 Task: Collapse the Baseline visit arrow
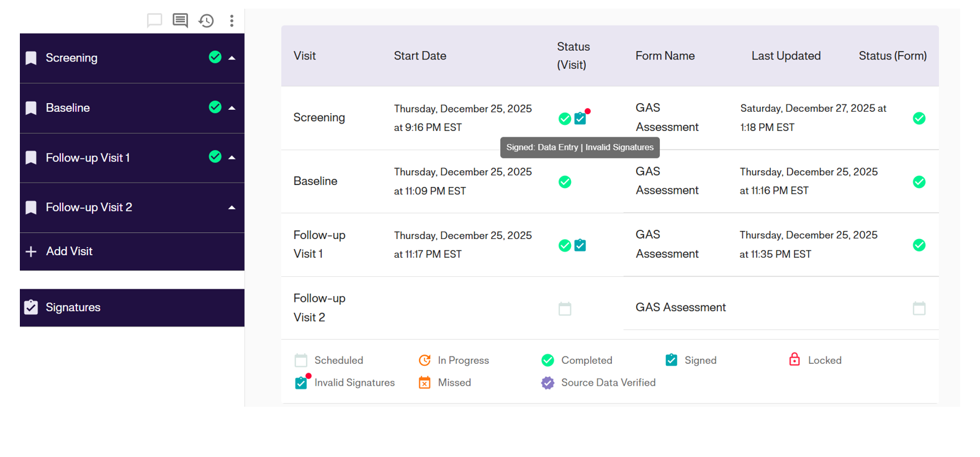tap(232, 108)
